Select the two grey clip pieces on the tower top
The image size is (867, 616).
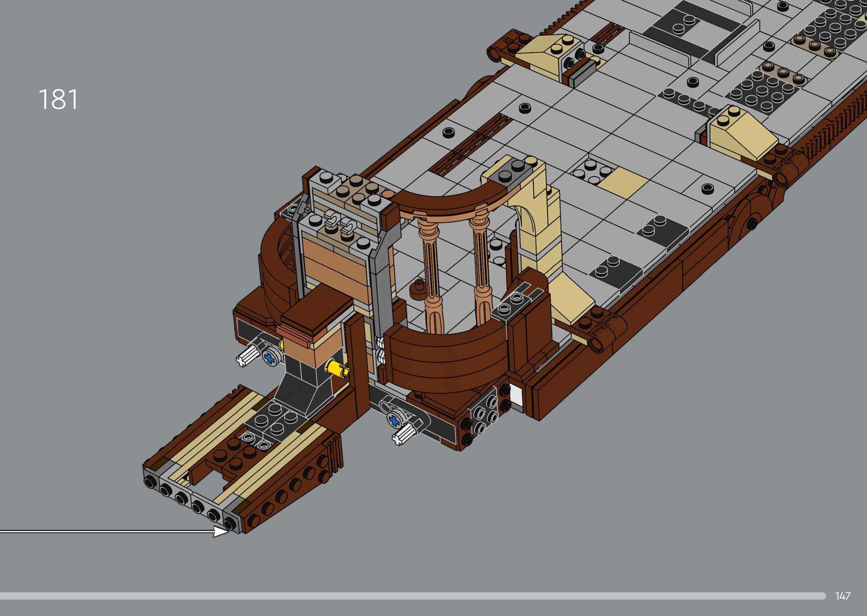coord(340,223)
